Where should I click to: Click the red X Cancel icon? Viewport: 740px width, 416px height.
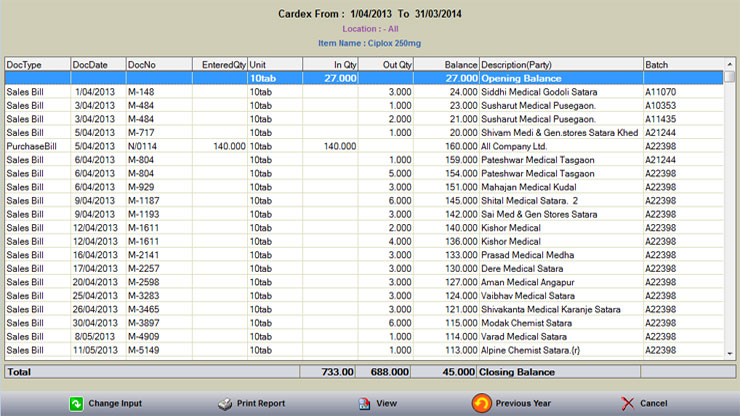coord(627,403)
